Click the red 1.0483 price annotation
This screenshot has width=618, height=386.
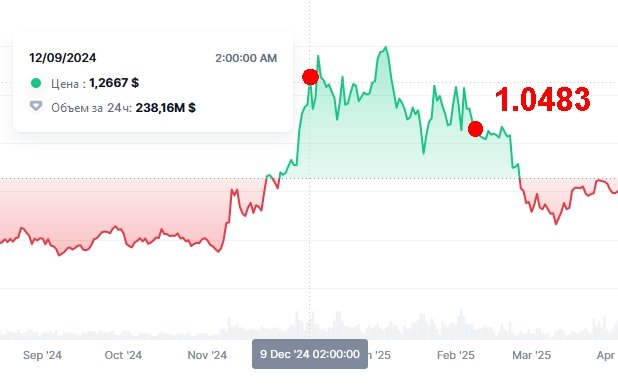pos(542,99)
